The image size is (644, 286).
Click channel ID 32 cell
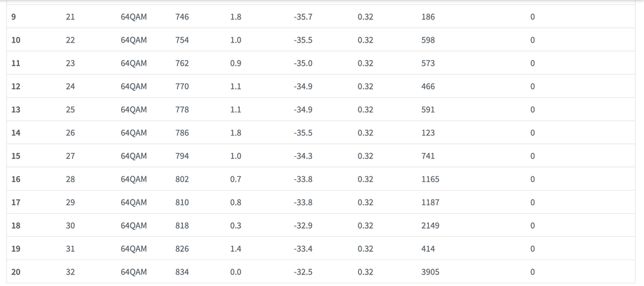pos(70,272)
